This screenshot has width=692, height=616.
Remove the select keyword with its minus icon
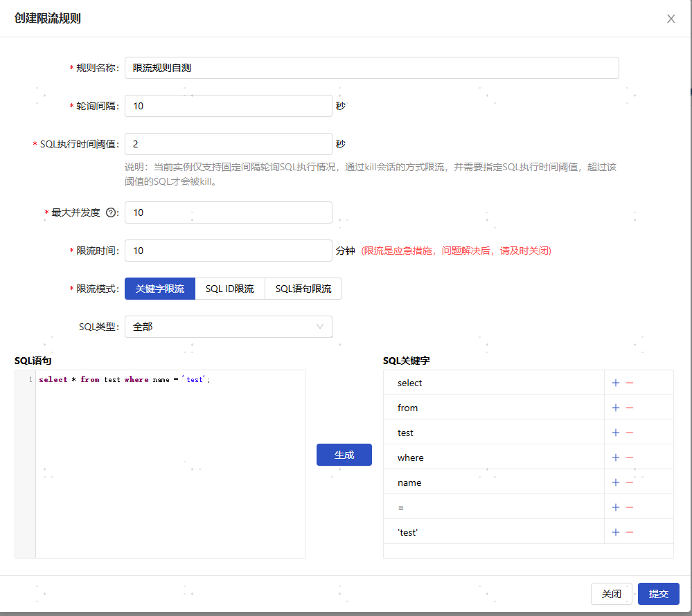click(630, 383)
